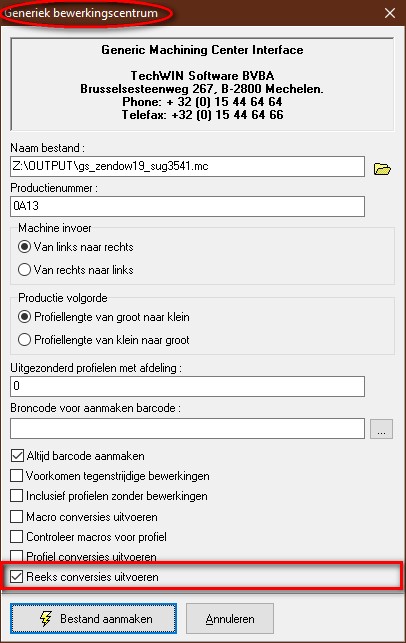
Task: Open the barcode source code browse button
Action: pos(381,429)
